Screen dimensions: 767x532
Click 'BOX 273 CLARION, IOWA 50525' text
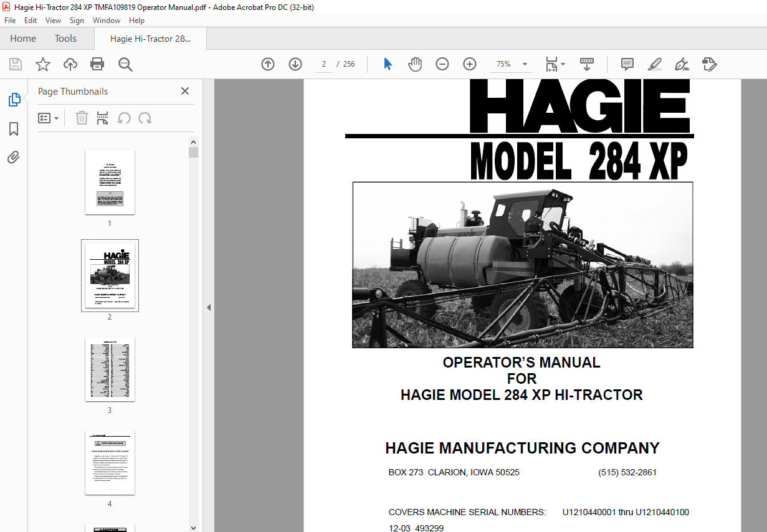[454, 472]
